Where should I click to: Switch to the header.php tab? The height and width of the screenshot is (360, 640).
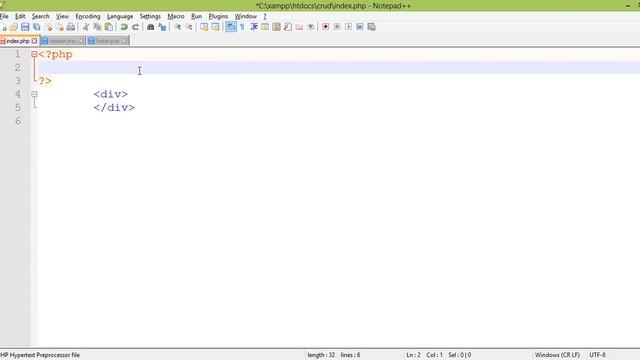[x=62, y=41]
